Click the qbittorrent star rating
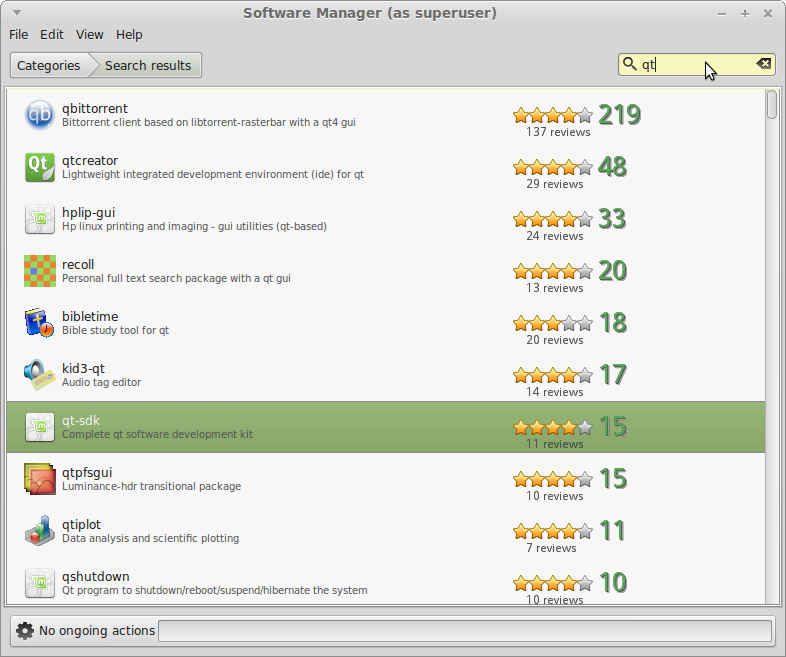The width and height of the screenshot is (786, 657). 553,115
